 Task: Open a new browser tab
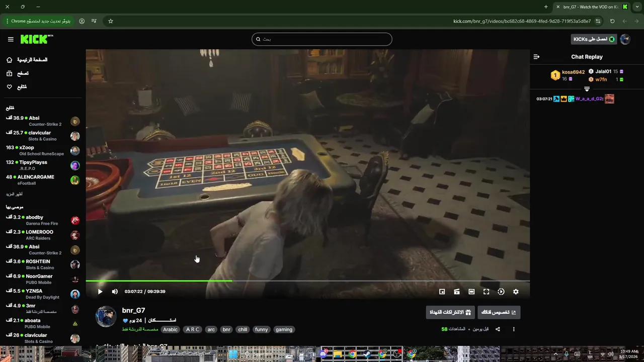(546, 7)
